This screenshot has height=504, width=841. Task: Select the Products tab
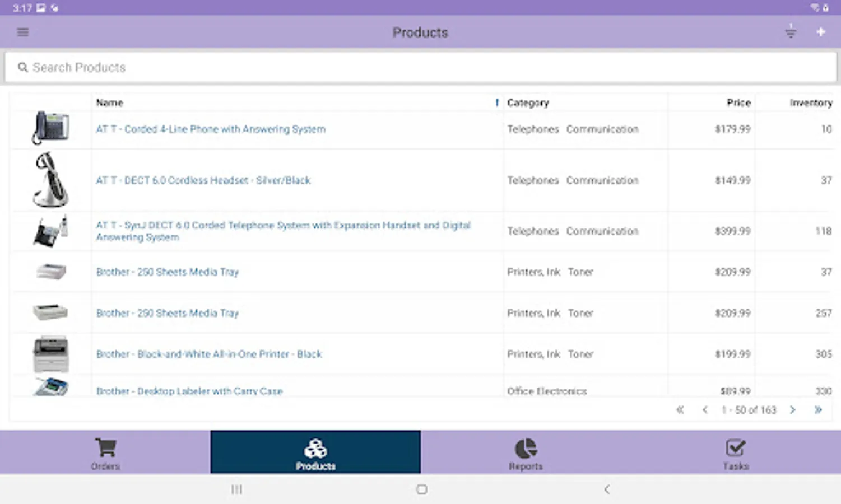[315, 452]
